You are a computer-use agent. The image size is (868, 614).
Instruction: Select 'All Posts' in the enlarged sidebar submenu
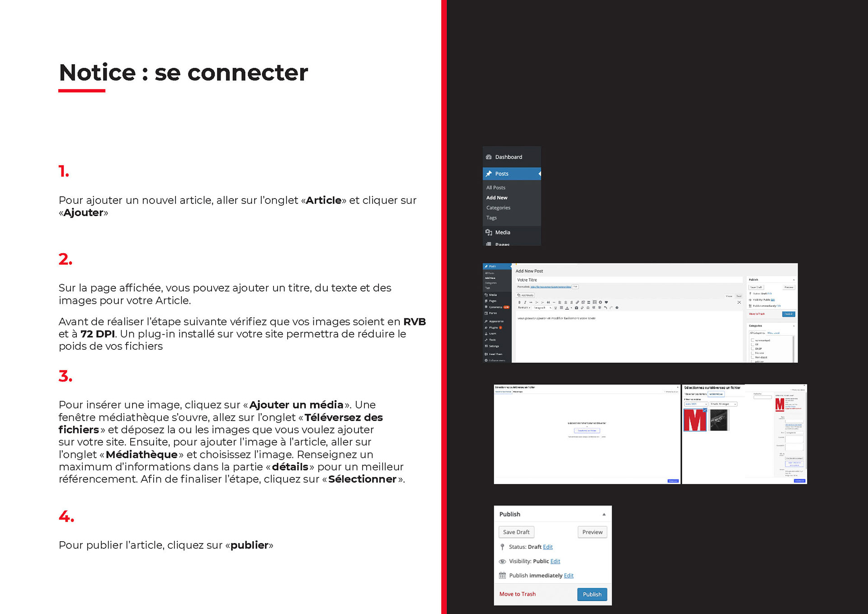coord(496,188)
